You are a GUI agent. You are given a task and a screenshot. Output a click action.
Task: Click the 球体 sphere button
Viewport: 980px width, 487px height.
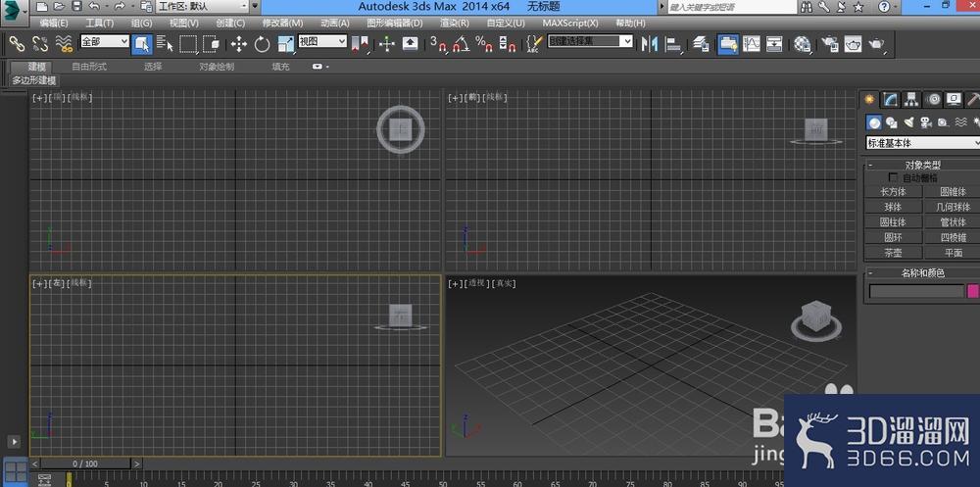click(x=893, y=207)
